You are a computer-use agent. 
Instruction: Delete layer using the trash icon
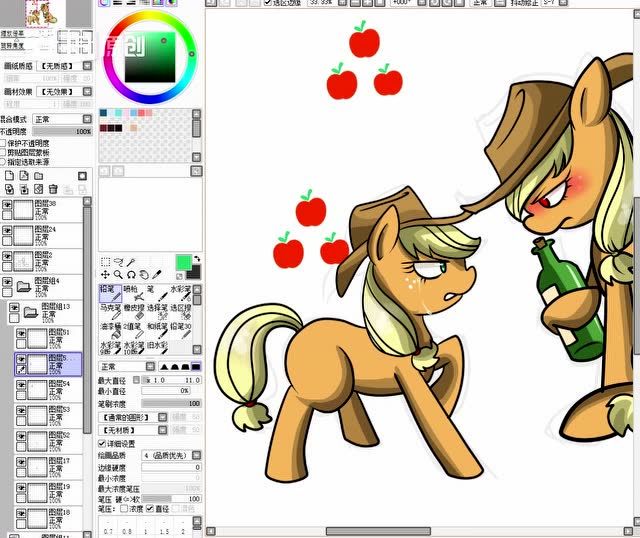[x=52, y=188]
